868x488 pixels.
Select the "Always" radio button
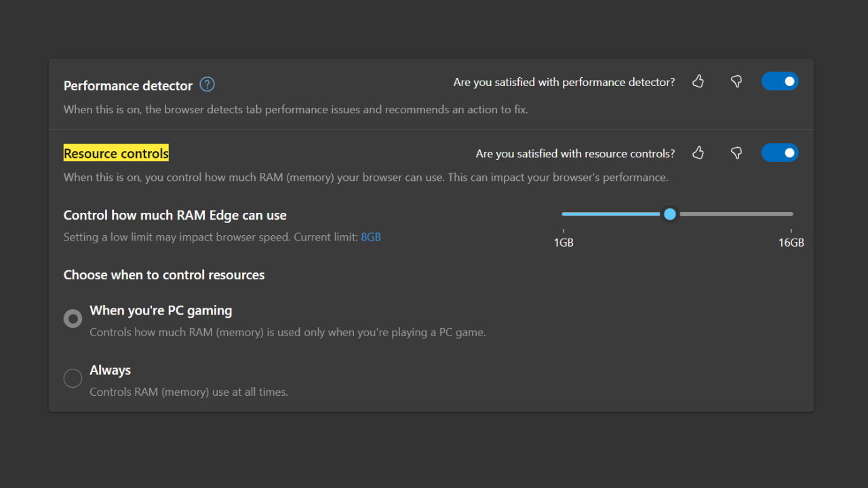click(x=73, y=378)
